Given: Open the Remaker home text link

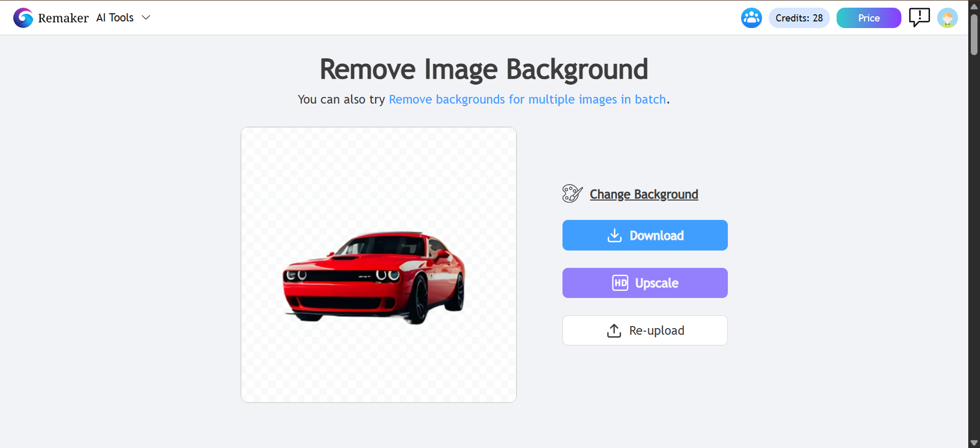Looking at the screenshot, I should pyautogui.click(x=63, y=18).
